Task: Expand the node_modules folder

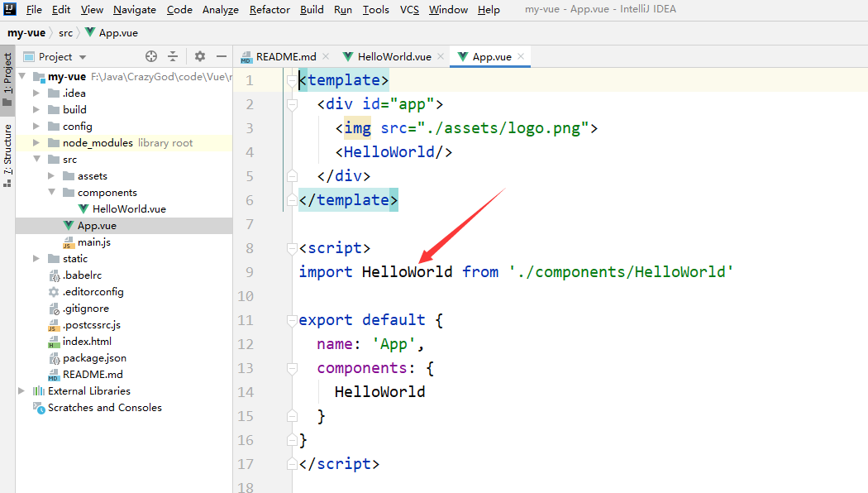Action: [x=36, y=143]
